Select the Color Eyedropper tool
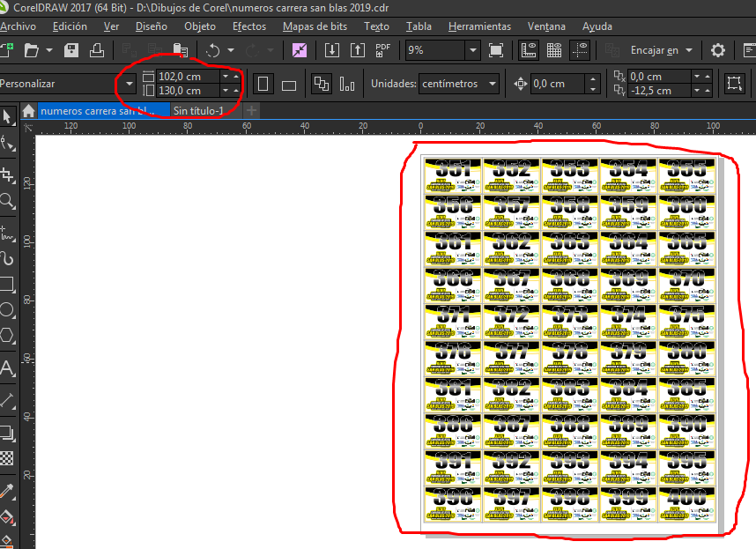 coord(7,491)
